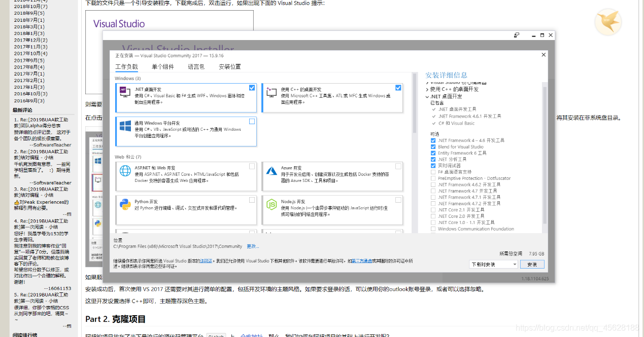
Task: Check .NET Framework 4.6.2 开发工具 option
Action: (x=433, y=184)
